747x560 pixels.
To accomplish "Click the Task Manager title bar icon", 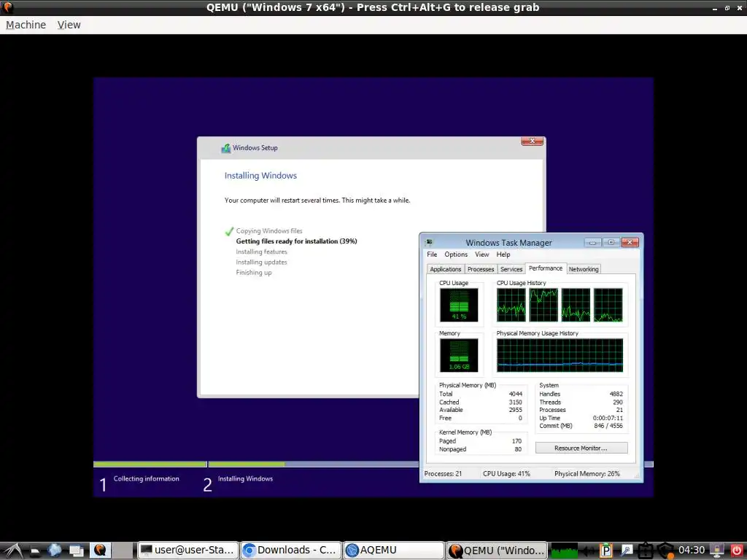I will coord(429,243).
